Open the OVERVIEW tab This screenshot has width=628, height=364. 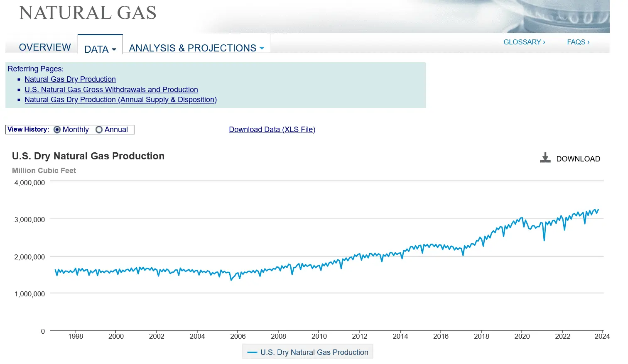coord(45,47)
